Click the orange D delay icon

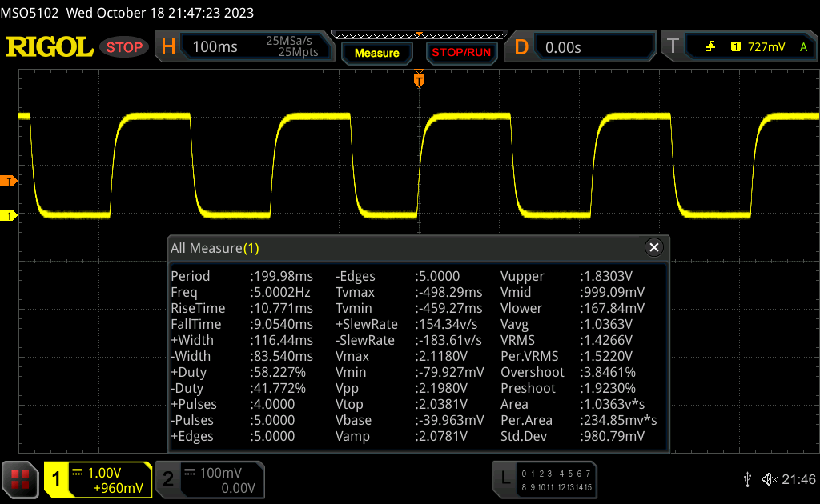point(521,47)
